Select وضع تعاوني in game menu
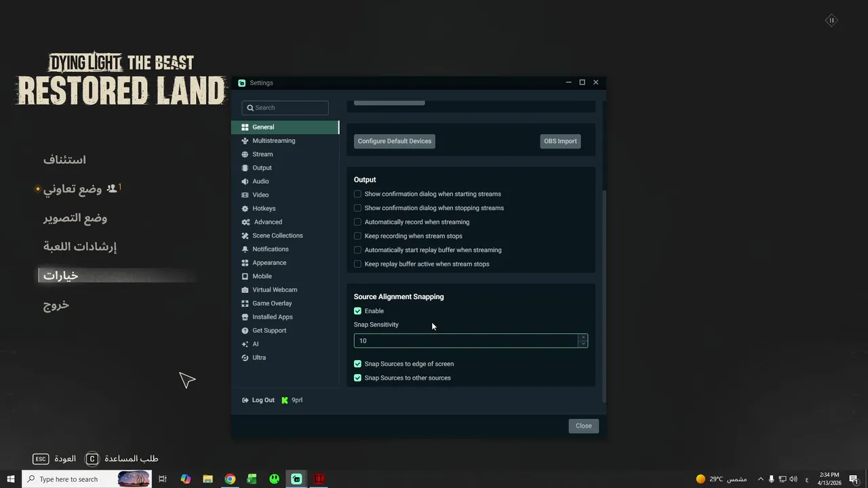 point(73,189)
